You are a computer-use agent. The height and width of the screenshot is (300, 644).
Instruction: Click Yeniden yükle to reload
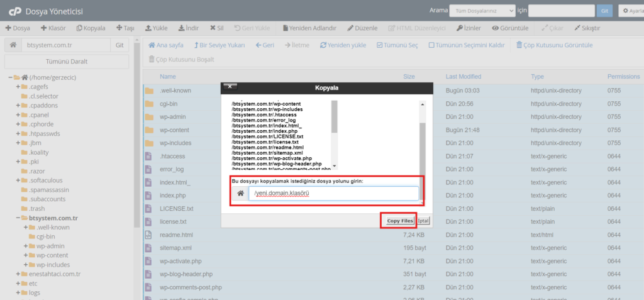343,45
